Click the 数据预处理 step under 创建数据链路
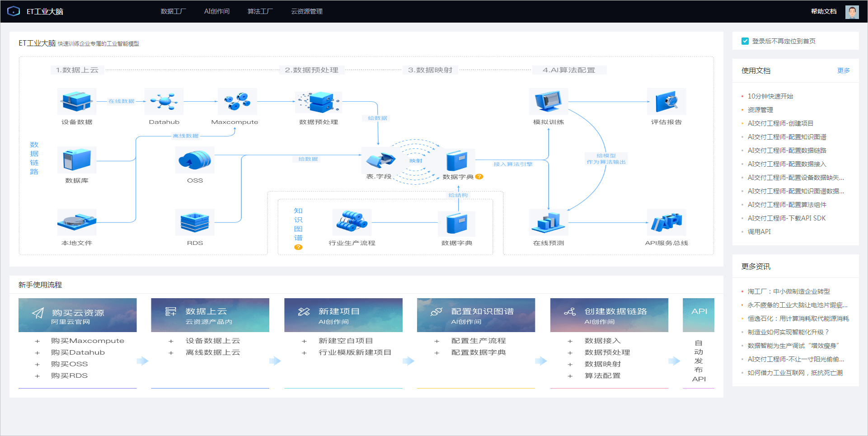 point(607,352)
